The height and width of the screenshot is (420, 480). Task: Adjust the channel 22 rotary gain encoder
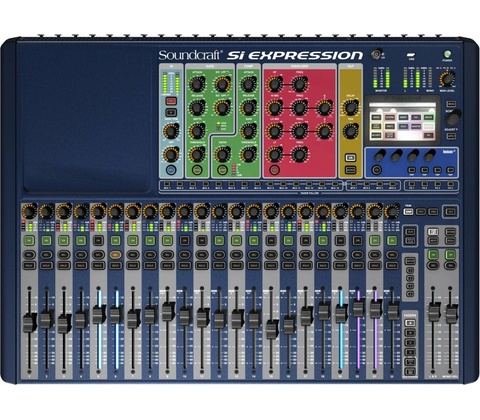coord(392,211)
